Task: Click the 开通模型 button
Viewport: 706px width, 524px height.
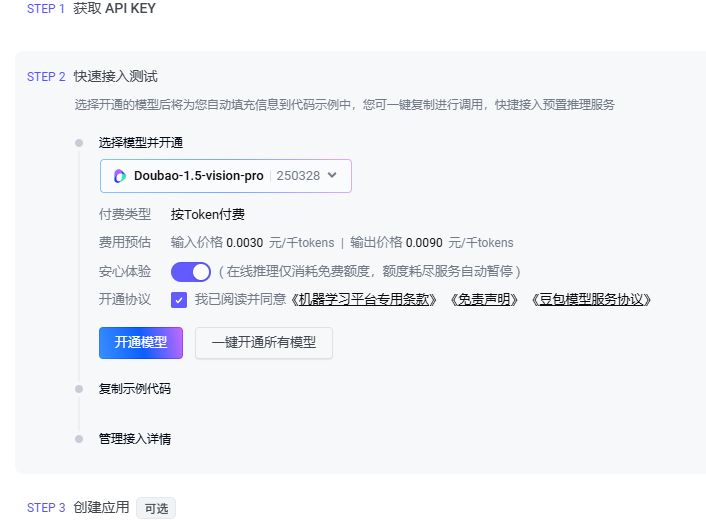Action: pyautogui.click(x=141, y=343)
